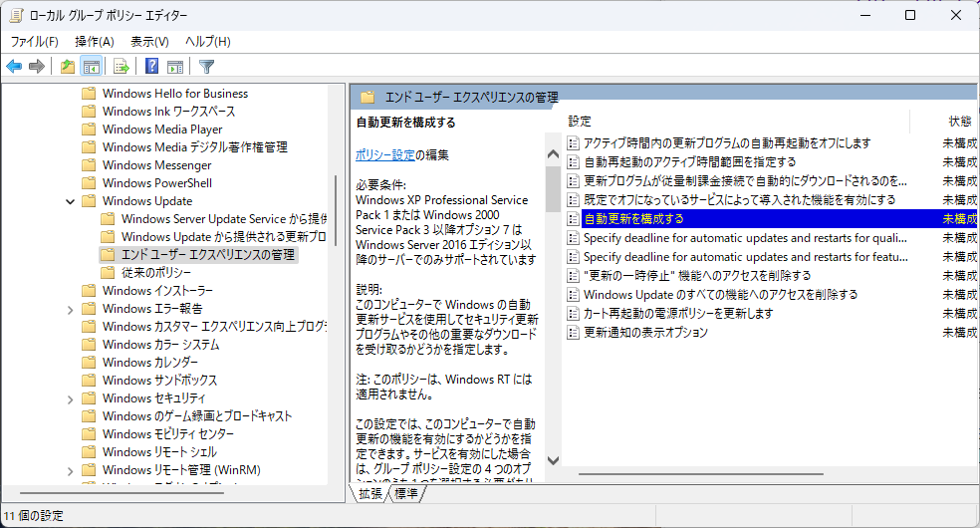Select アクティブ時間内の更新プログラムの自動再起動をオフにします setting
Screen dimensions: 980x528
[x=727, y=143]
